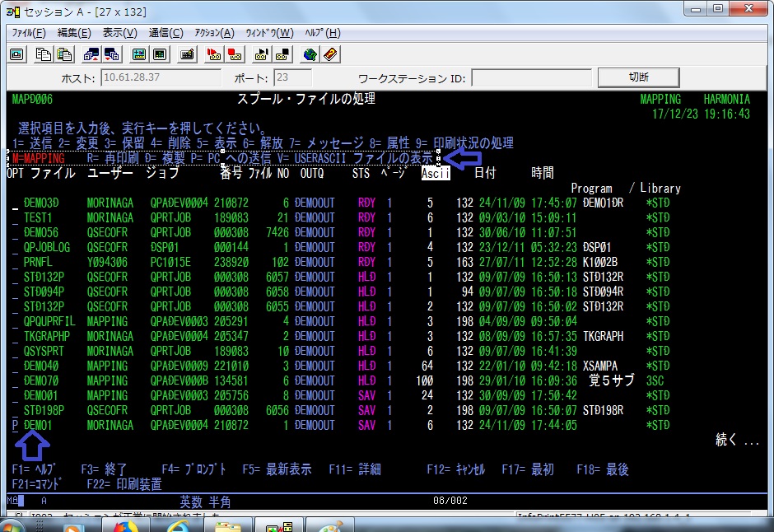The width and height of the screenshot is (774, 532).
Task: Click the screen capture icon on the toolbar
Action: pyautogui.click(x=17, y=54)
